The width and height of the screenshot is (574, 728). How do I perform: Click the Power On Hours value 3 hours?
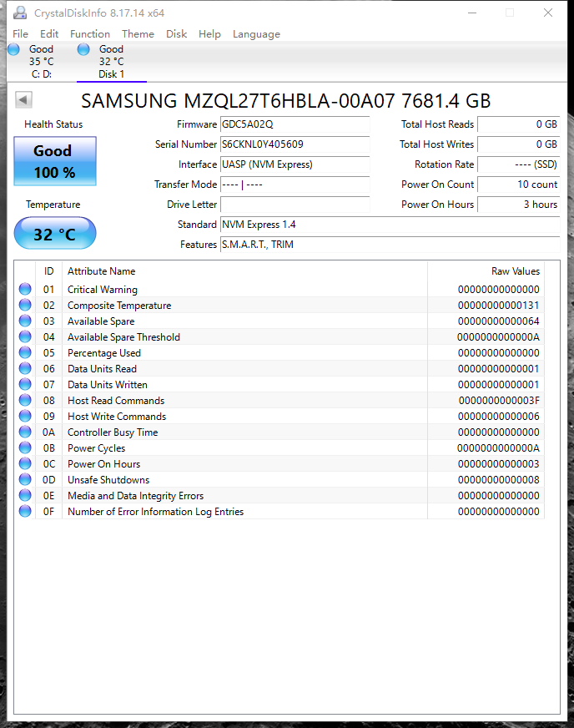[x=518, y=205]
